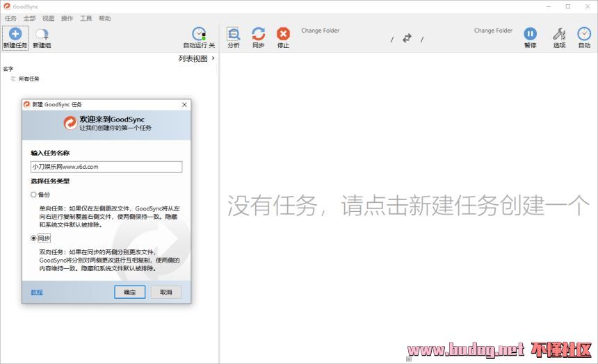
Task: Click the 名字 column header
Action: 8,69
